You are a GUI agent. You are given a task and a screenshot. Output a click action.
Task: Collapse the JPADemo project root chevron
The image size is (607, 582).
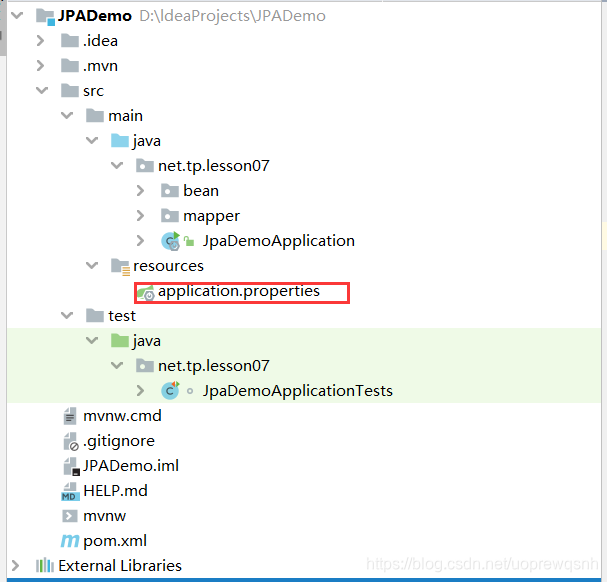17,15
